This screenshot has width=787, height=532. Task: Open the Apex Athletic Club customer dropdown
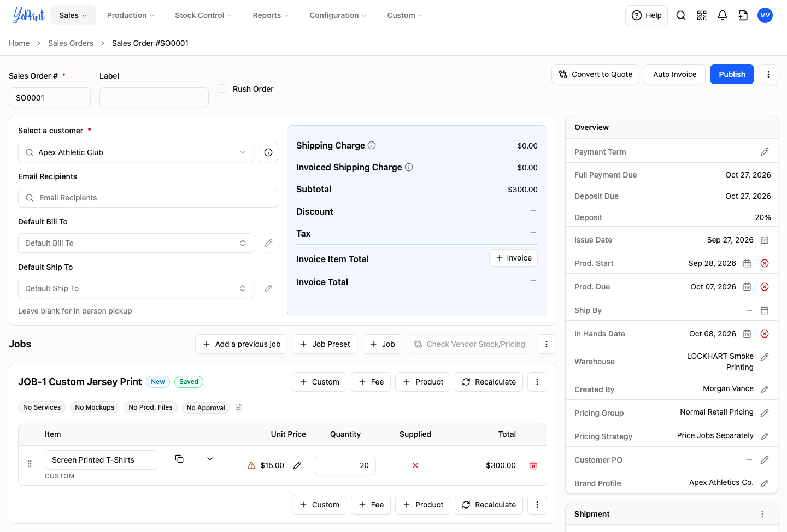pyautogui.click(x=136, y=152)
